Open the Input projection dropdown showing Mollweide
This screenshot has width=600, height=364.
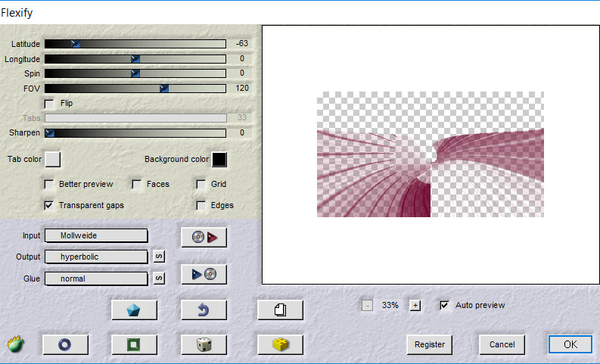96,236
